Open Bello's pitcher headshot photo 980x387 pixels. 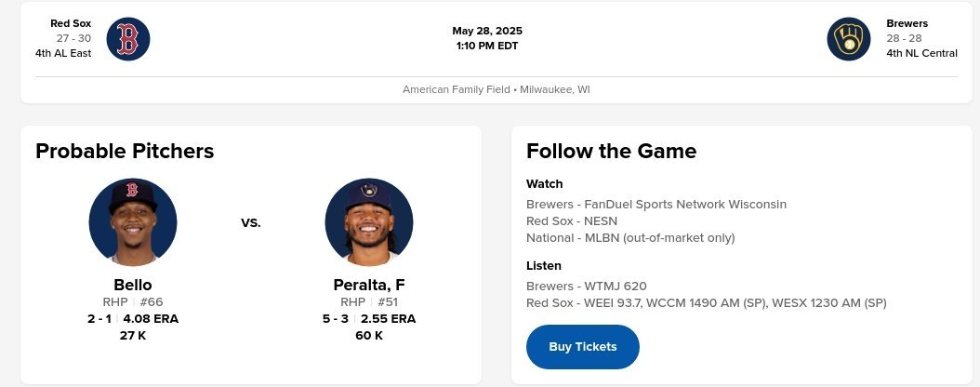point(133,222)
